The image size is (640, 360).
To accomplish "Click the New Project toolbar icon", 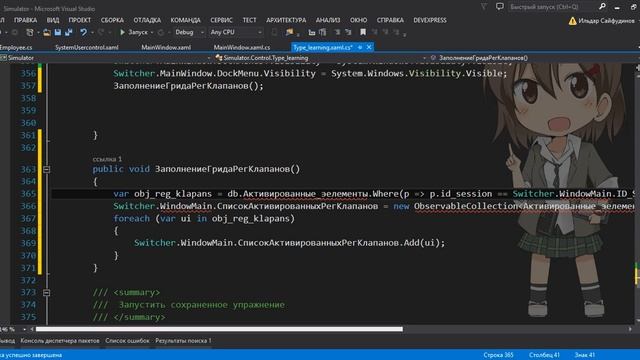I will pyautogui.click(x=30, y=32).
